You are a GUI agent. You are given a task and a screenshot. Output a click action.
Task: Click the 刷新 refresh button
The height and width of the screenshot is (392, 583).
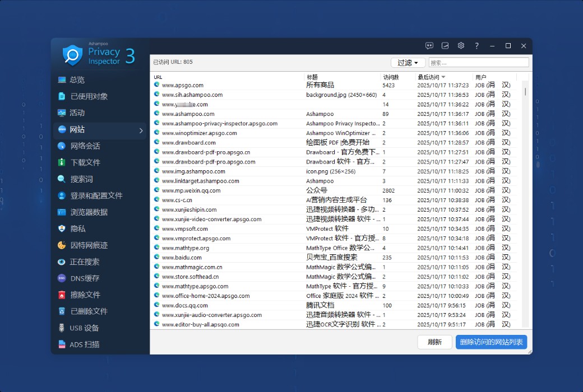coord(434,342)
